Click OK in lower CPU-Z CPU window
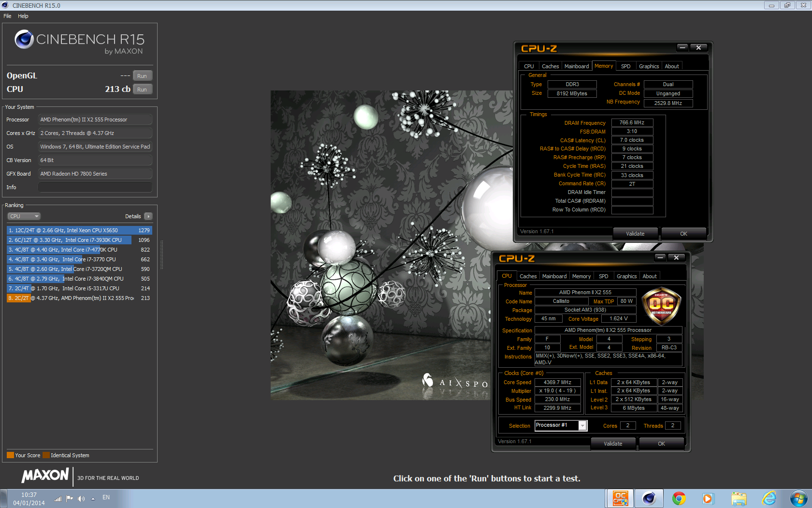 (661, 444)
